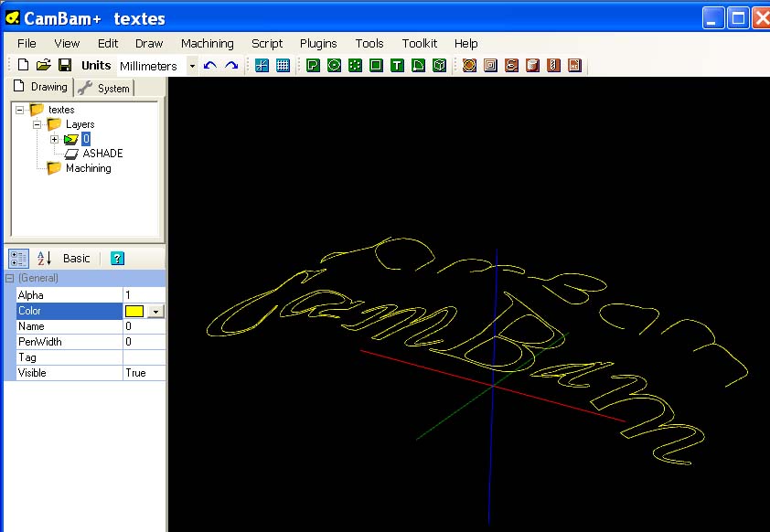The height and width of the screenshot is (532, 770).
Task: Open the Script menu
Action: (267, 44)
